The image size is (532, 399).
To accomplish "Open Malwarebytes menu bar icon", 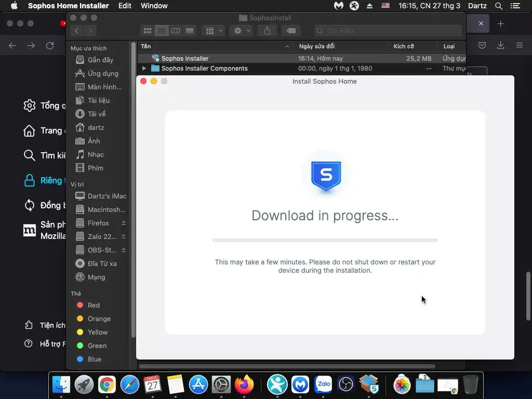I will pos(339,6).
